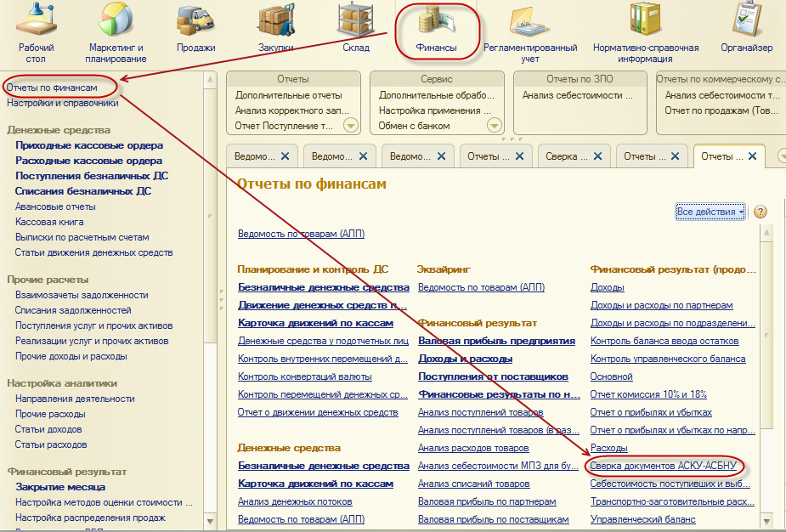Image resolution: width=786 pixels, height=532 pixels.
Task: Open Прочие доходы и расходы
Action: pos(71,356)
